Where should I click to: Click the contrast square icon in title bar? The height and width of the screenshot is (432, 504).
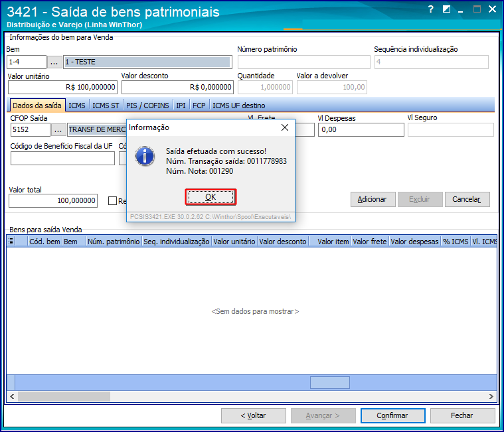446,9
